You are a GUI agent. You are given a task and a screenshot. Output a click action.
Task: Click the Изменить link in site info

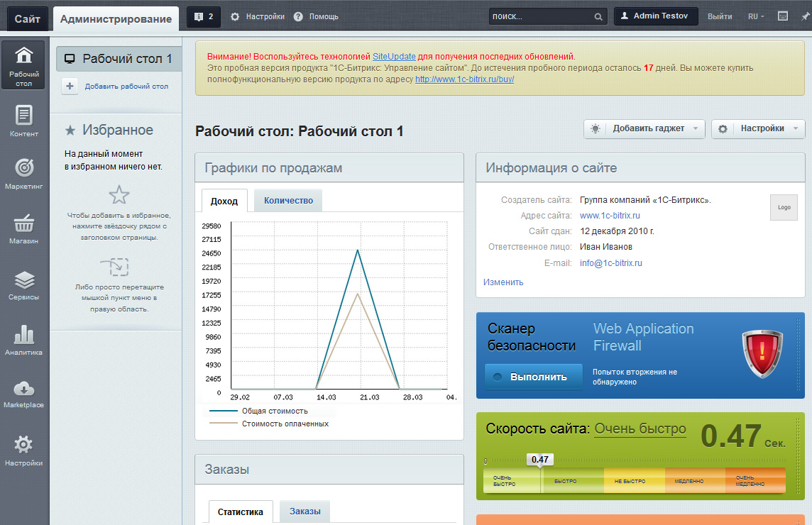click(503, 282)
